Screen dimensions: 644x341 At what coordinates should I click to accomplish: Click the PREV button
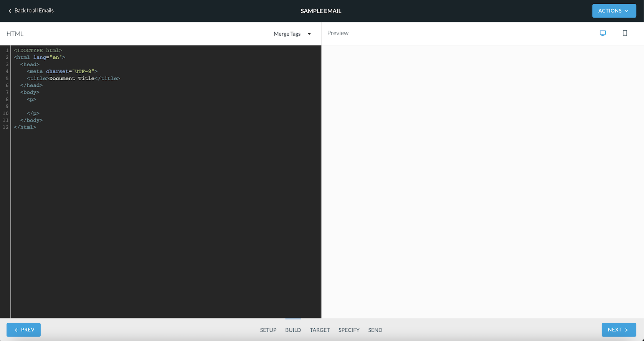point(23,330)
